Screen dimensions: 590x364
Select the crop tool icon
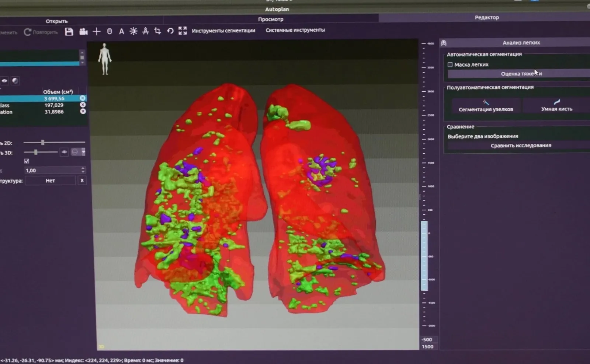pos(157,31)
